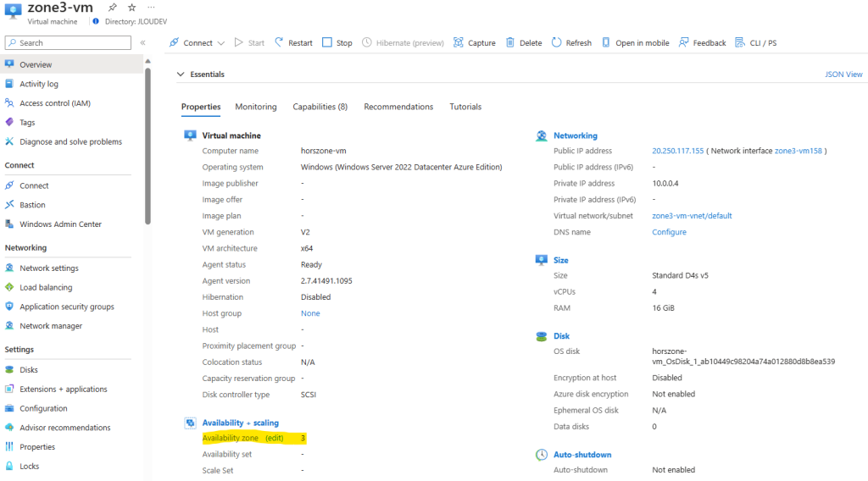Open Extensions + applications
This screenshot has height=481, width=868.
[x=63, y=389]
